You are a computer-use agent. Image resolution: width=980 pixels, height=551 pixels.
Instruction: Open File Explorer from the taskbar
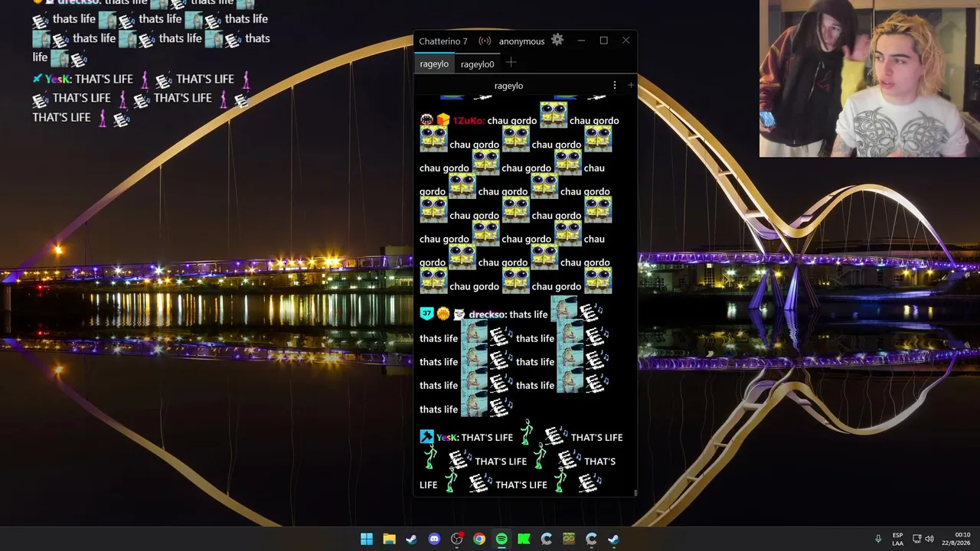pyautogui.click(x=389, y=539)
